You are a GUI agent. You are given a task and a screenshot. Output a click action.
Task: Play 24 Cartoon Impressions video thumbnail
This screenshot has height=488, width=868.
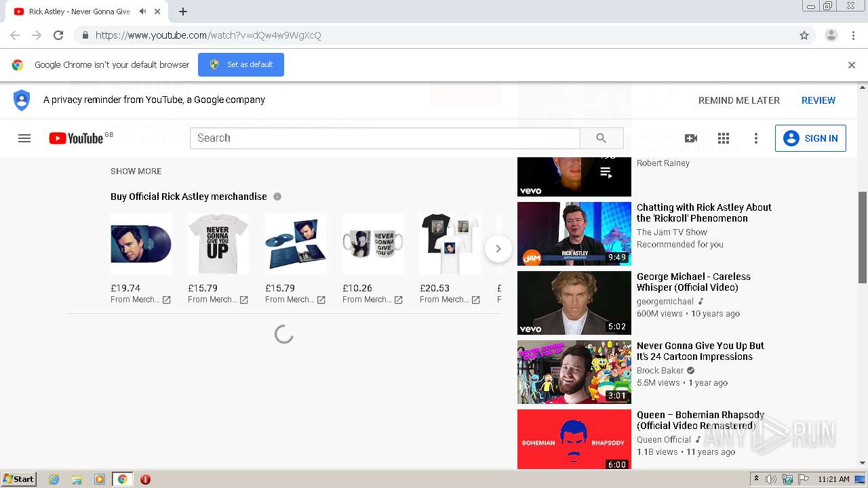pyautogui.click(x=574, y=372)
